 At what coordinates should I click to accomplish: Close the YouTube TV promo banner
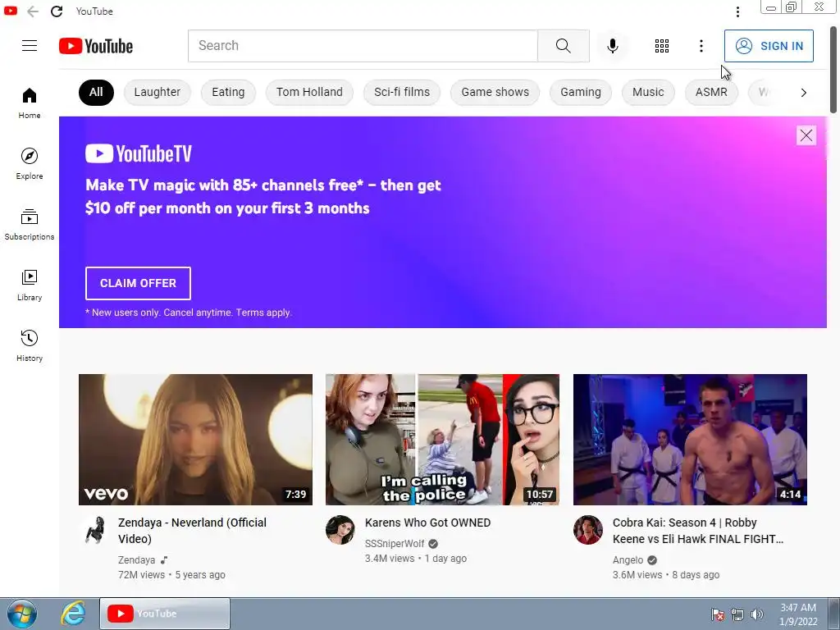(x=806, y=135)
